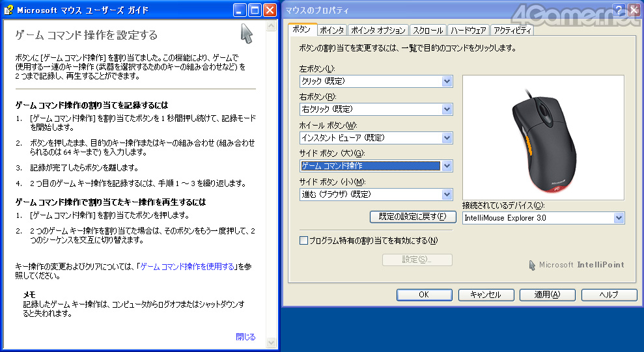Click the 既定の設定に戻す (restore defaults) button
Screen dimensions: 644x352
(413, 217)
